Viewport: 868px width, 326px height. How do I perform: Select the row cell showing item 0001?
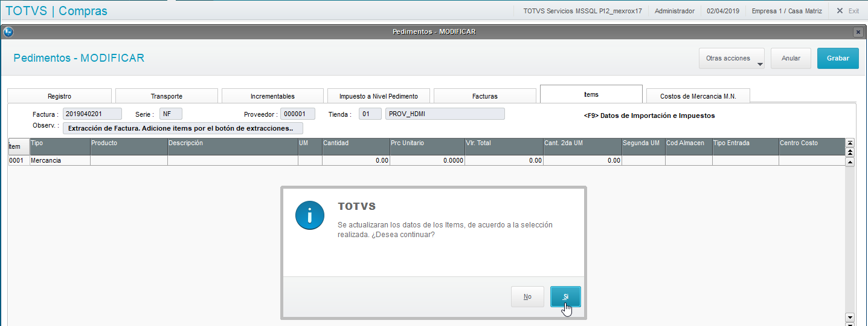18,161
